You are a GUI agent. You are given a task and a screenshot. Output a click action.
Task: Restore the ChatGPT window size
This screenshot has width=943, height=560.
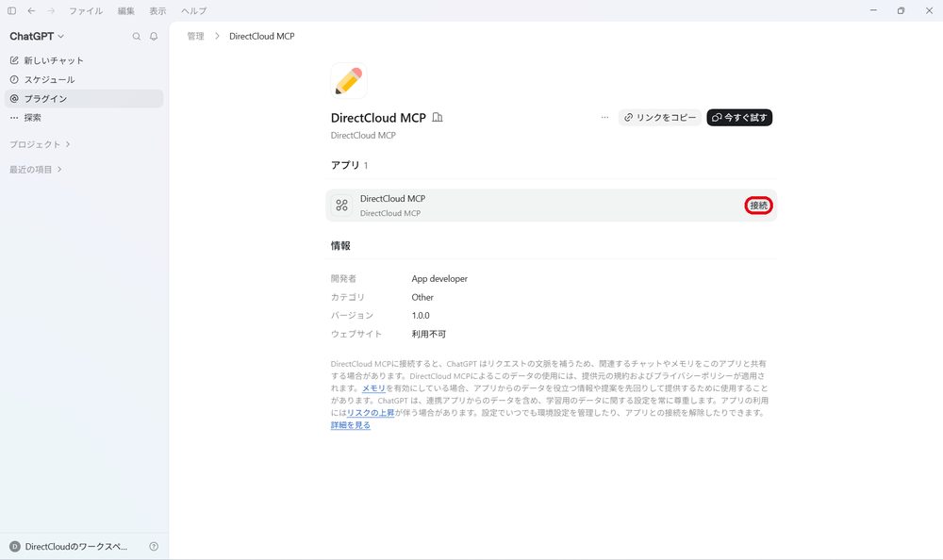[901, 10]
